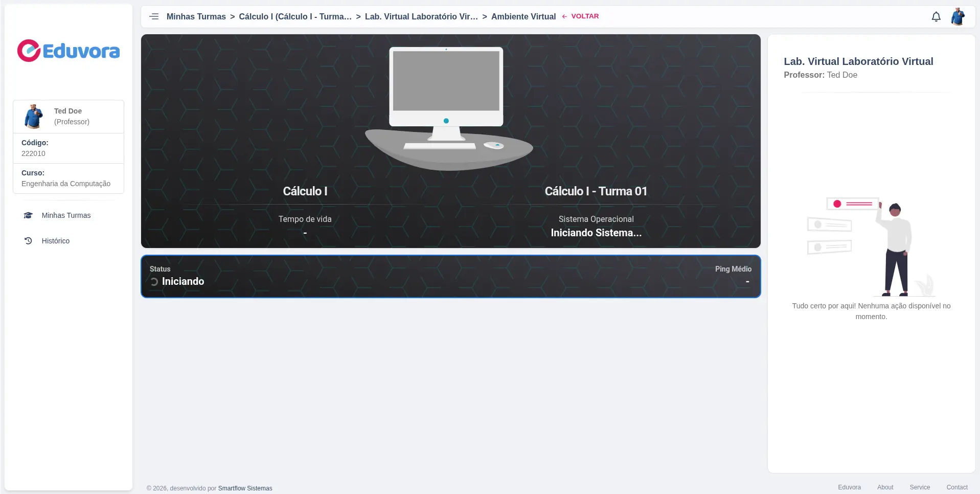
Task: Open the About footer link
Action: (x=885, y=487)
